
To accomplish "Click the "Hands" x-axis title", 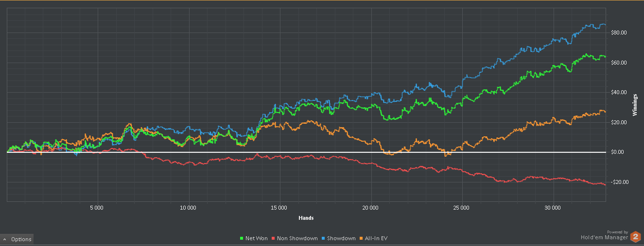I will click(x=306, y=218).
